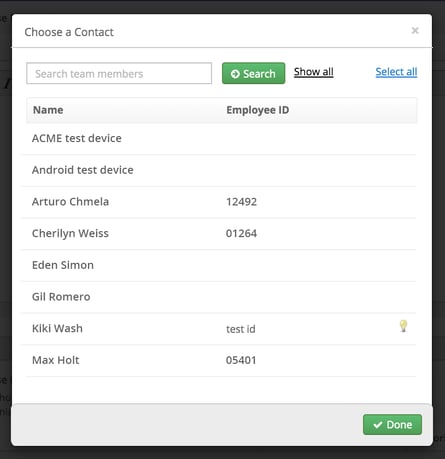The height and width of the screenshot is (459, 445).
Task: Click employee ID 12492
Action: point(241,202)
